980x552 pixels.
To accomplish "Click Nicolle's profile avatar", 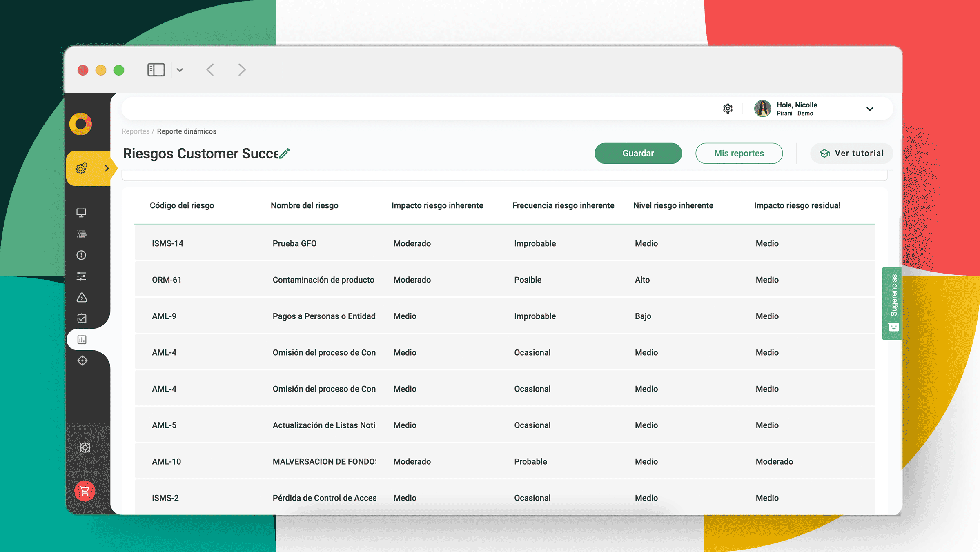I will [762, 109].
